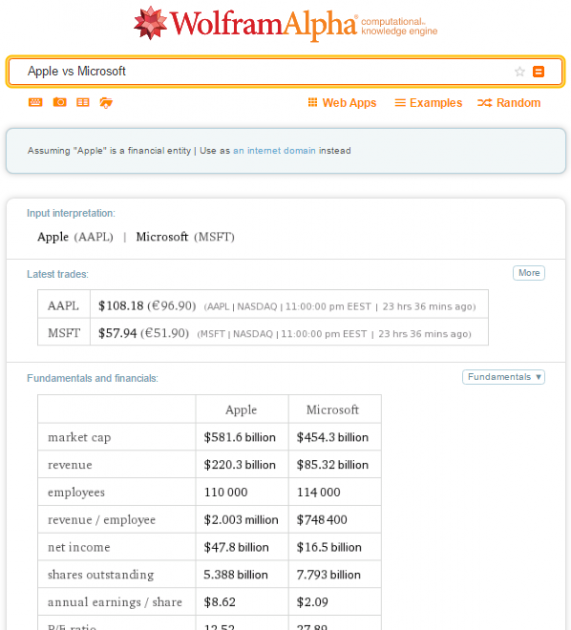Click the $85.32 billion revenue value
Screen dimensions: 571x630
coord(333,465)
